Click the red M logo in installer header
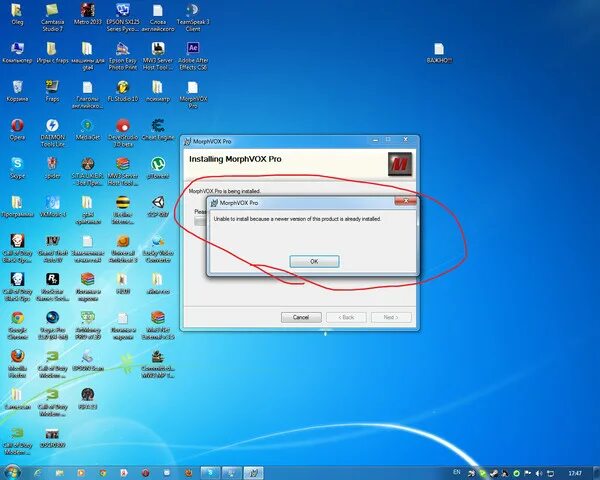 click(400, 164)
